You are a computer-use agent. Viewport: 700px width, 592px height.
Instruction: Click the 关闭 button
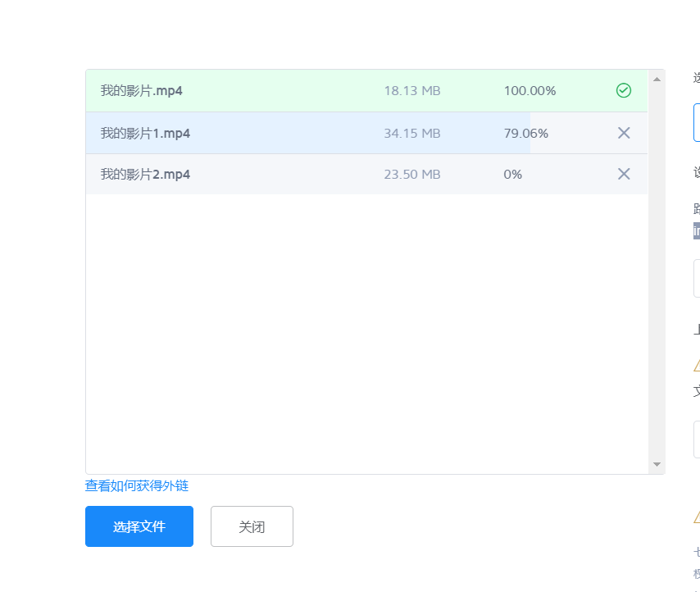[x=252, y=526]
